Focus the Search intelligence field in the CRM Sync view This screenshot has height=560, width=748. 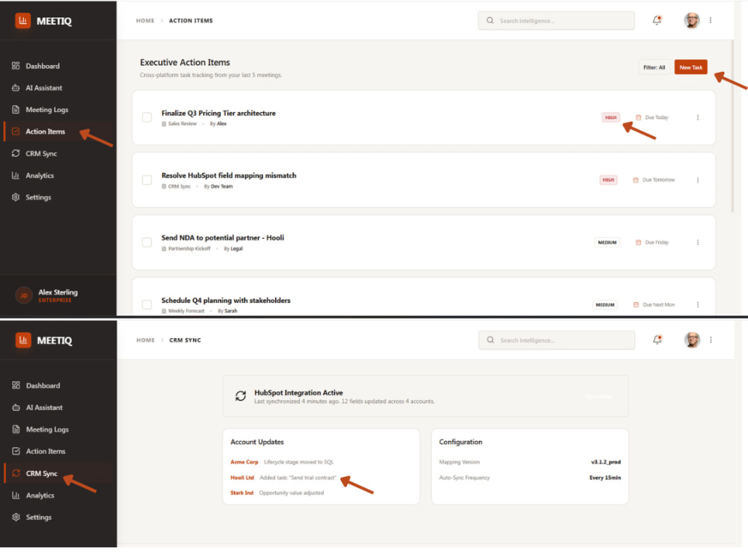(557, 340)
